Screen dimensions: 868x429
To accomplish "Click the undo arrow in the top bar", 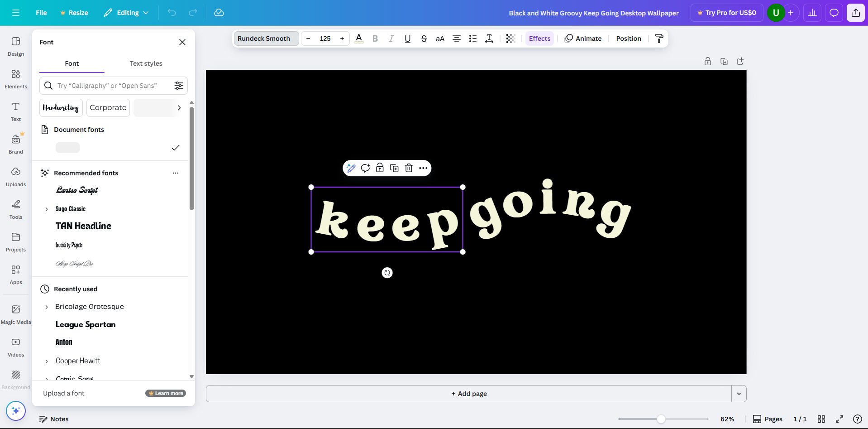I will [172, 13].
